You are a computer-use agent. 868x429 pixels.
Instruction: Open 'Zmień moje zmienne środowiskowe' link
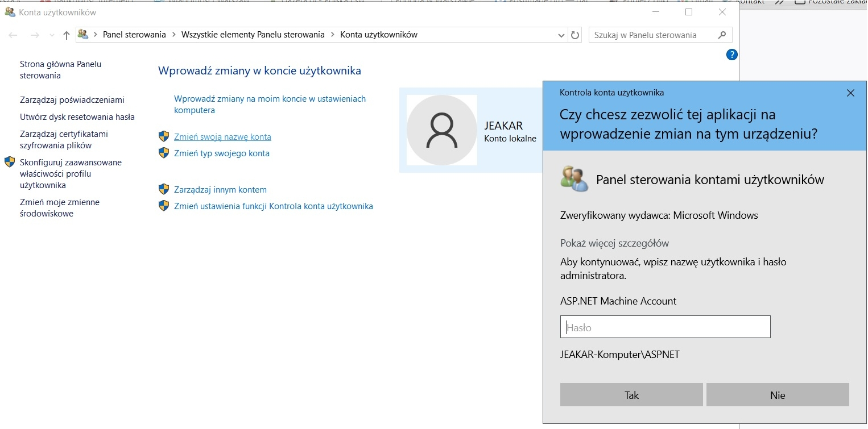click(x=60, y=208)
